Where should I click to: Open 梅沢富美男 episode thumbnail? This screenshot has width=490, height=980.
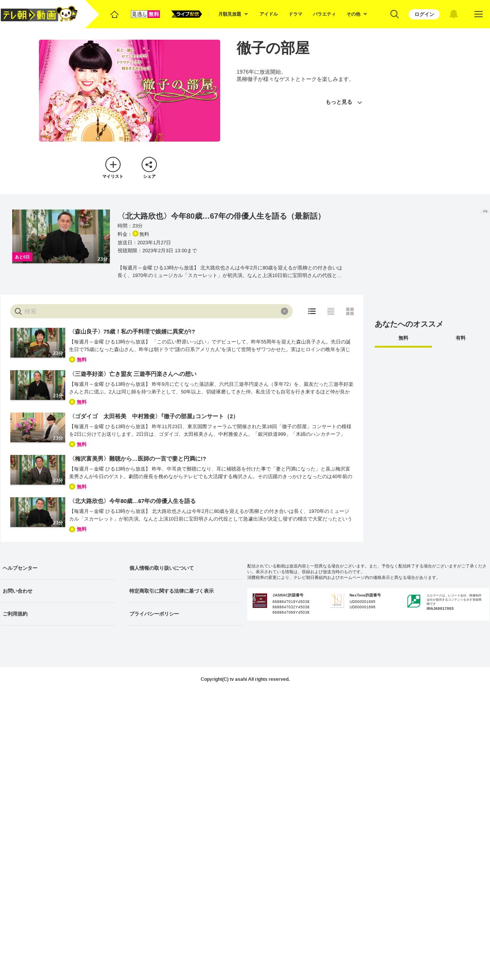click(38, 470)
